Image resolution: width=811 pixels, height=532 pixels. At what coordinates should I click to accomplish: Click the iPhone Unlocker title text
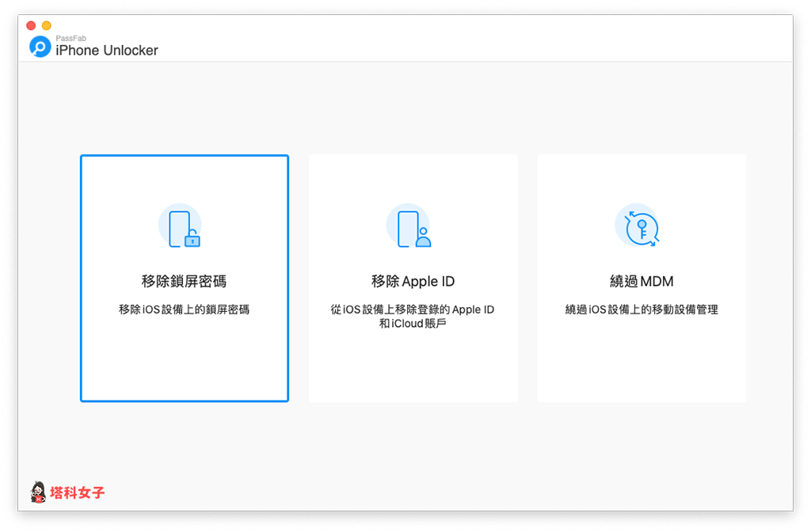(107, 50)
